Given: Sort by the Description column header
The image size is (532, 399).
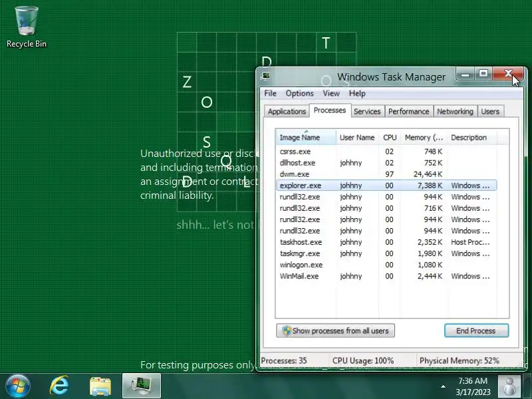Looking at the screenshot, I should point(472,138).
